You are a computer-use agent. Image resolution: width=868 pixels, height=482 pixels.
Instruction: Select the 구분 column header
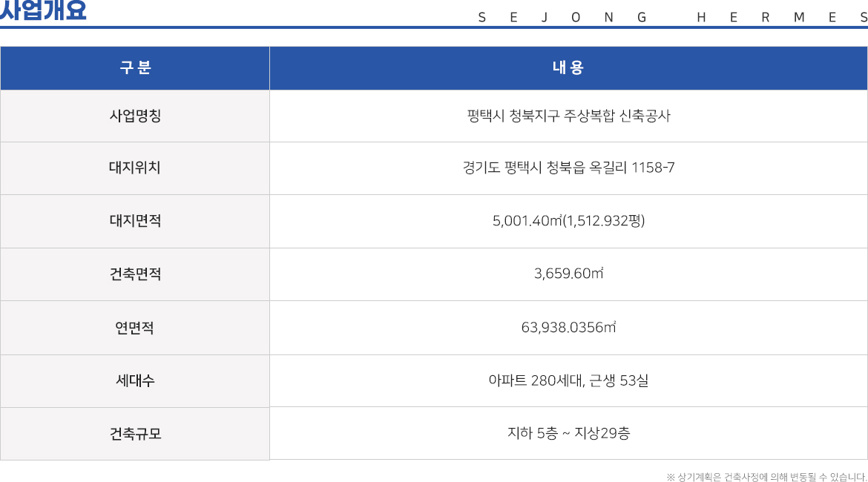pos(135,68)
